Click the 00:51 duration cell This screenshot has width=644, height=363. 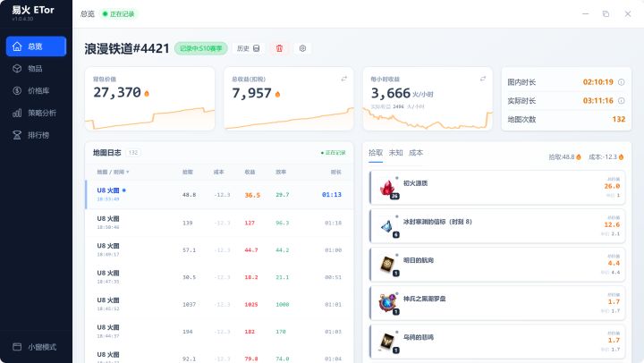point(333,277)
